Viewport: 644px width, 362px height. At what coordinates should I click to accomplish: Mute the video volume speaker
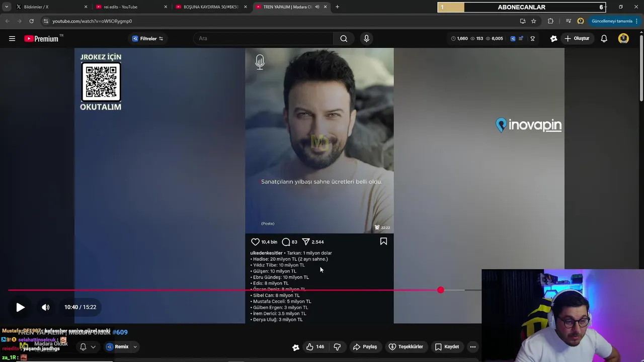45,307
